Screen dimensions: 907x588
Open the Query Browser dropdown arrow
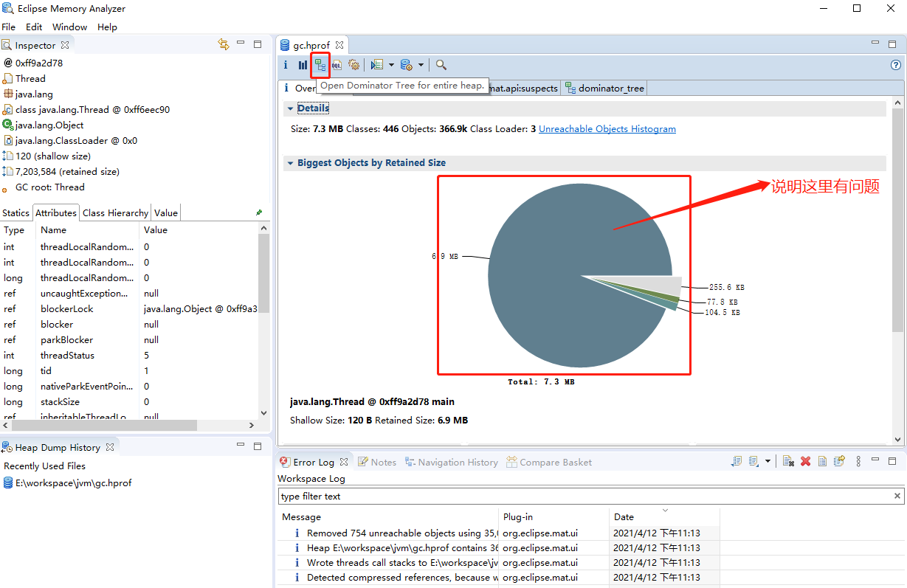point(421,65)
